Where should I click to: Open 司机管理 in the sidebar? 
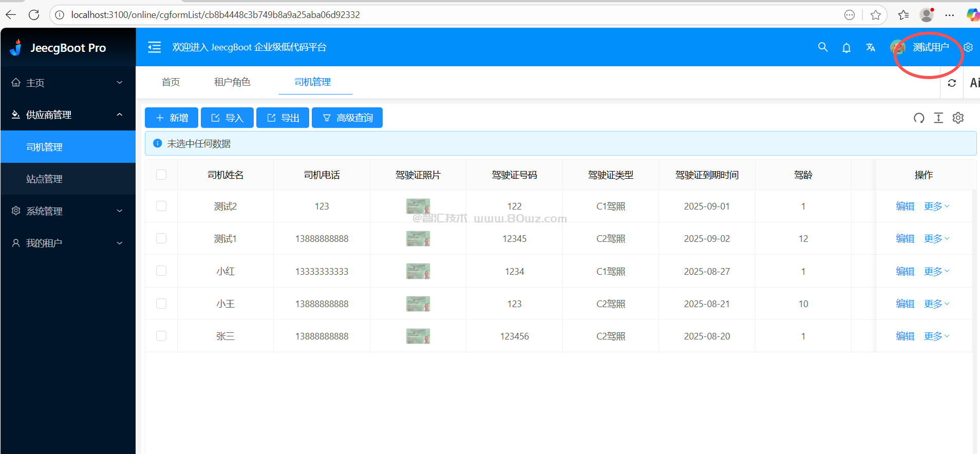pos(68,147)
